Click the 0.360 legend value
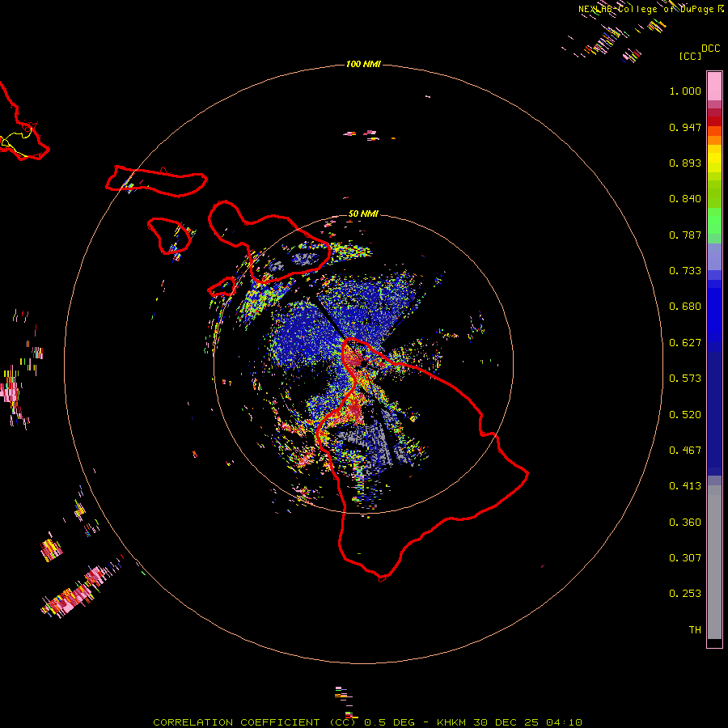 coord(685,523)
